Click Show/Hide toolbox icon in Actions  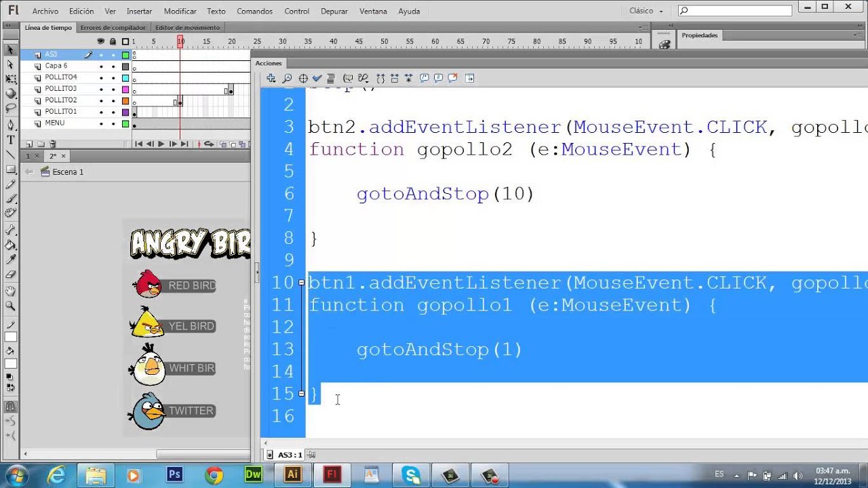point(470,78)
